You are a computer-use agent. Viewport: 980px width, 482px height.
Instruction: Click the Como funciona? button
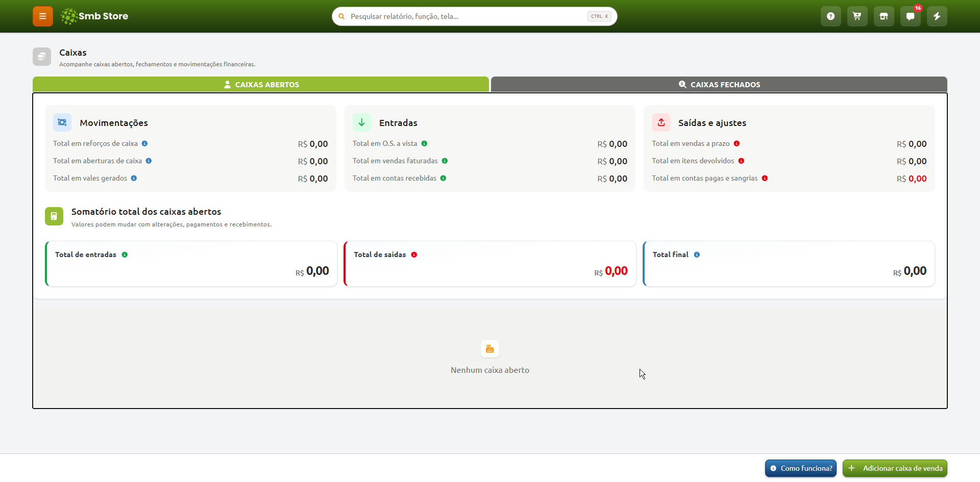pos(801,468)
